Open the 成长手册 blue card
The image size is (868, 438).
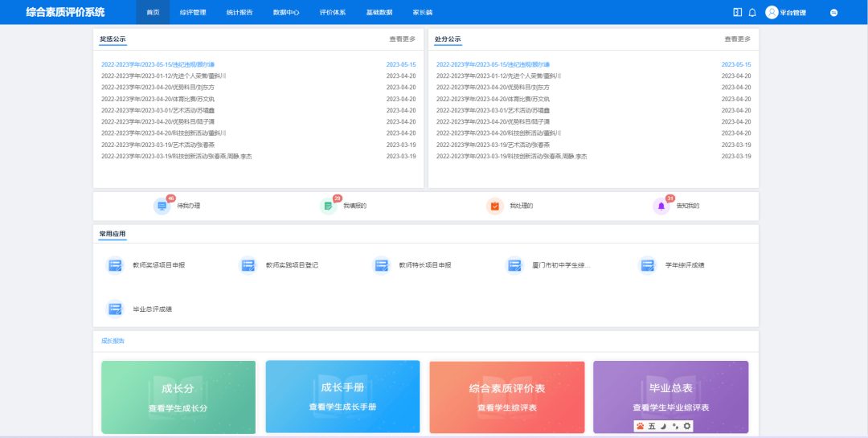click(x=342, y=396)
